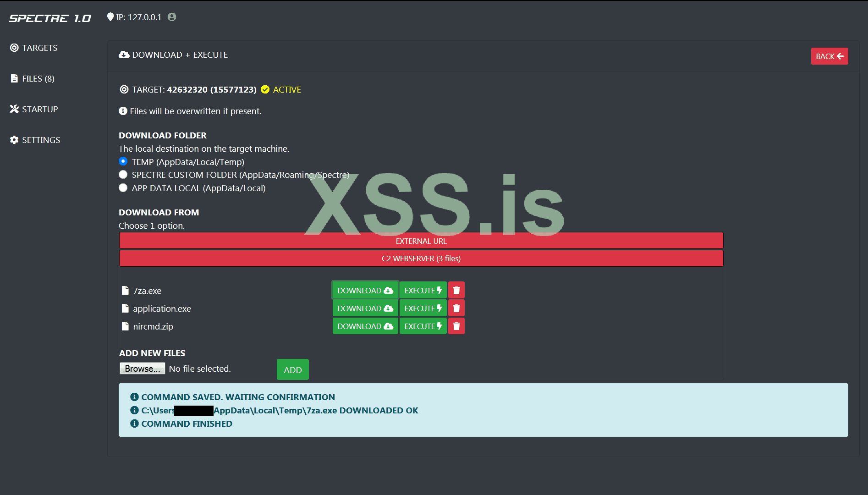Image resolution: width=868 pixels, height=495 pixels.
Task: Click the green Add button
Action: pyautogui.click(x=293, y=369)
